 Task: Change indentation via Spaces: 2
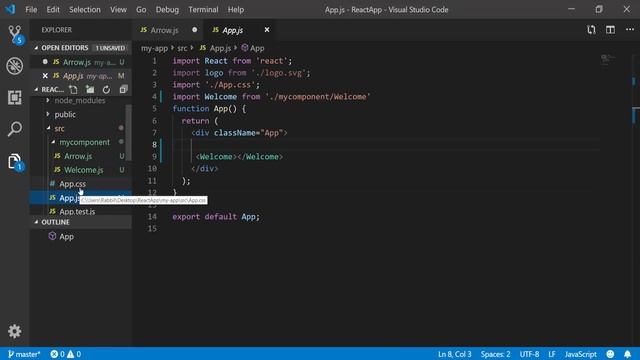495,354
